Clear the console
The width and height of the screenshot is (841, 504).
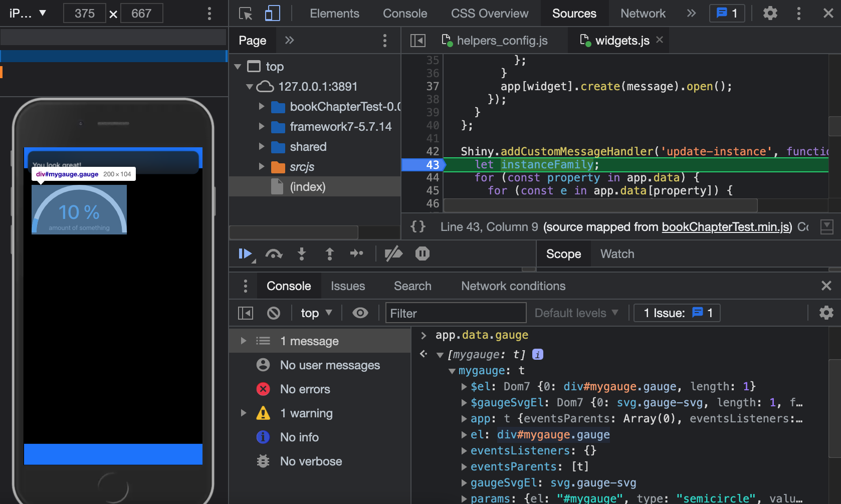pyautogui.click(x=274, y=313)
